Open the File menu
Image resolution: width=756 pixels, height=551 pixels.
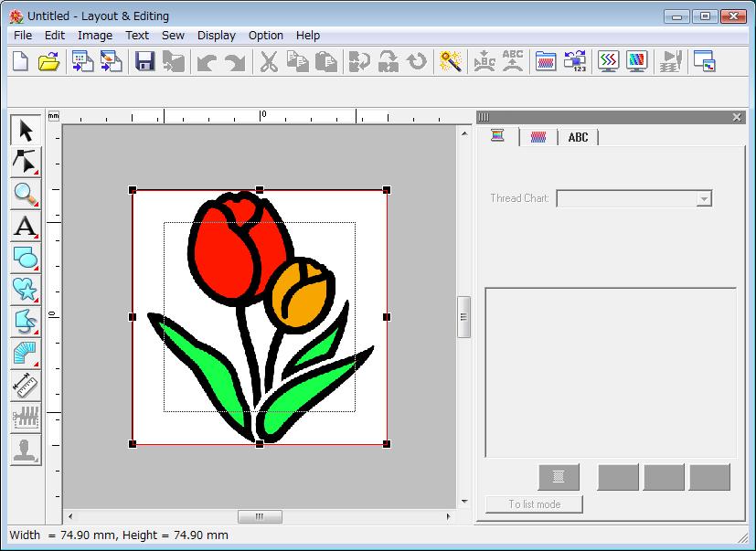click(x=23, y=36)
